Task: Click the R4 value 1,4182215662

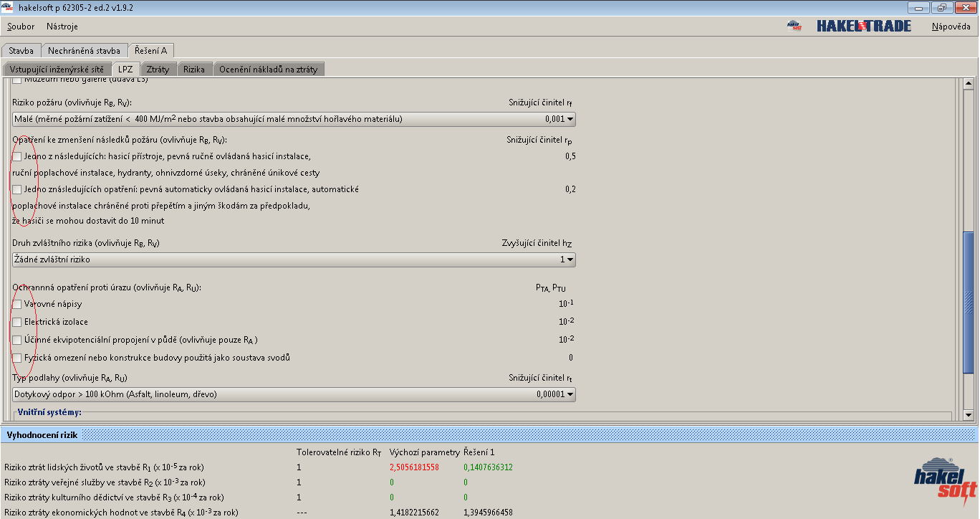Action: (414, 513)
